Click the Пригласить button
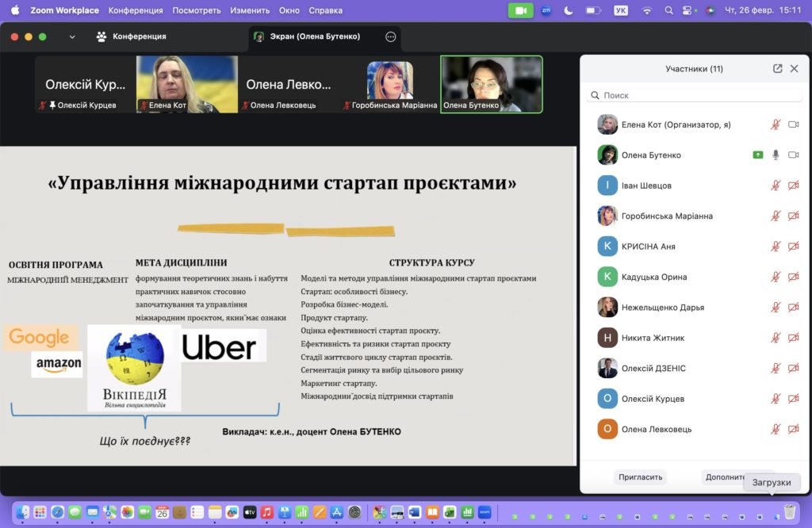 tap(640, 477)
